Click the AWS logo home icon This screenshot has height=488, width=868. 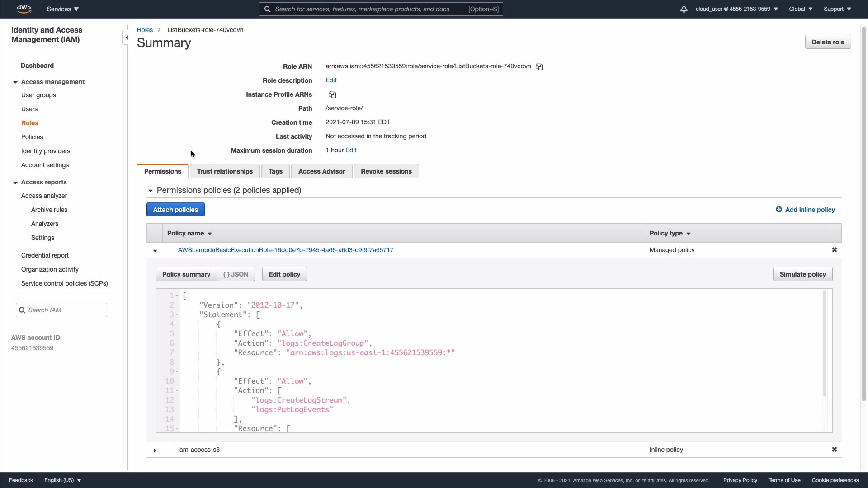point(24,9)
